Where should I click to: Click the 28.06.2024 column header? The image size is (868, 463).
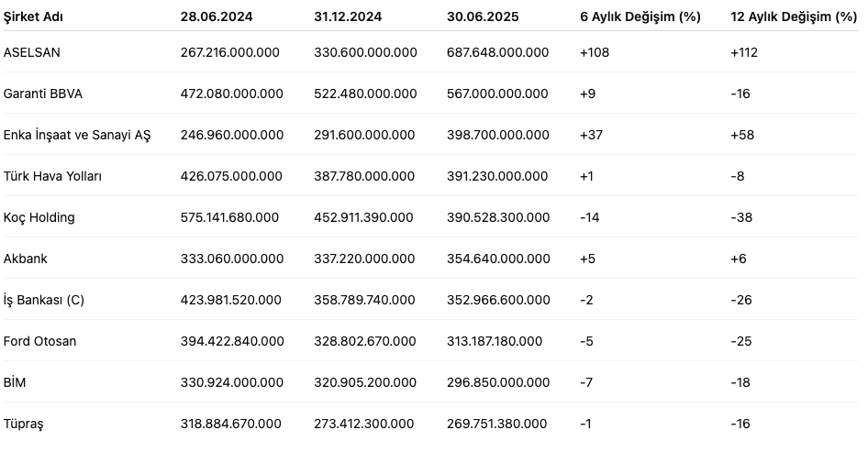click(217, 17)
